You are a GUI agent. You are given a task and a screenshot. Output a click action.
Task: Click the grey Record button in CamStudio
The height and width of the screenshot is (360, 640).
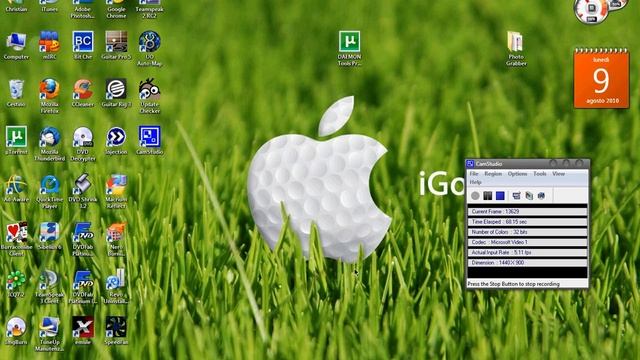[475, 196]
